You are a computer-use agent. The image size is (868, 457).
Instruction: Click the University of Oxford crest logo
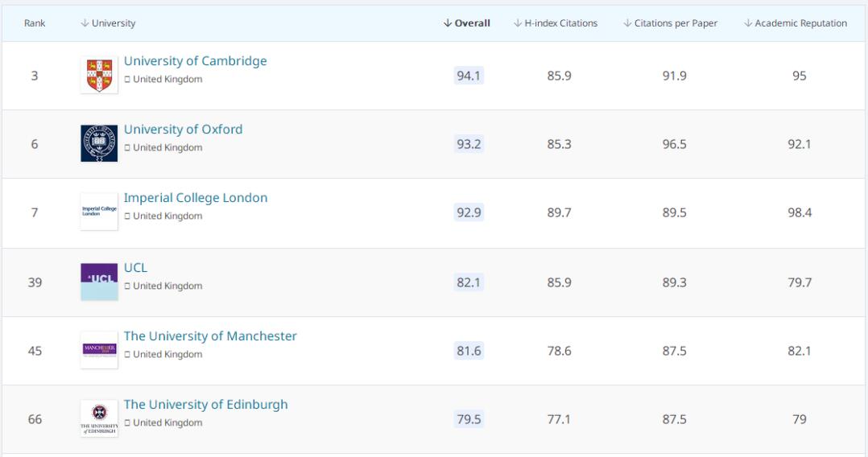99,144
